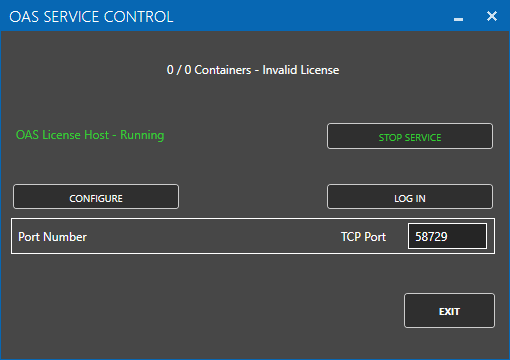Select the 'OAS License Host - Running' status text
Image resolution: width=510 pixels, height=360 pixels.
point(90,135)
